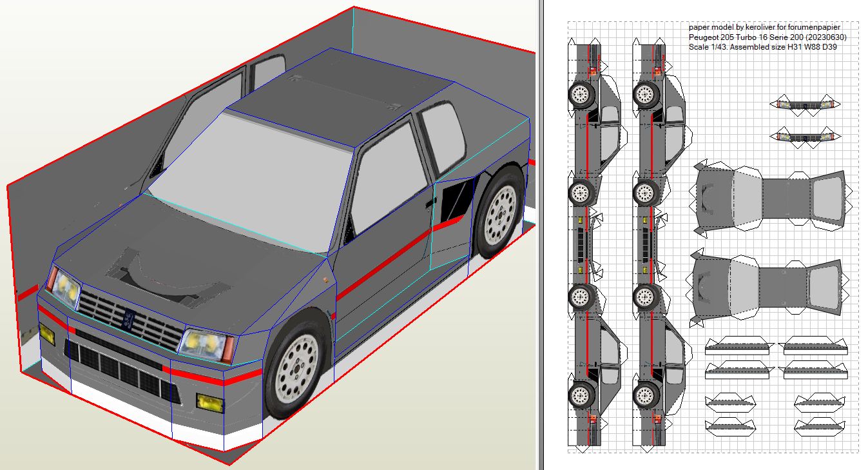The width and height of the screenshot is (868, 470).
Task: Click the rear wheel of the 3D car
Action: point(501,213)
